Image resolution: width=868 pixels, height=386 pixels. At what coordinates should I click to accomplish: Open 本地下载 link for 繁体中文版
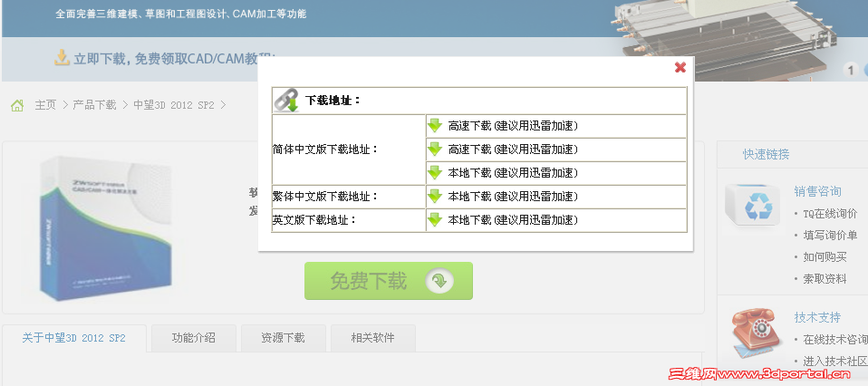click(x=513, y=196)
